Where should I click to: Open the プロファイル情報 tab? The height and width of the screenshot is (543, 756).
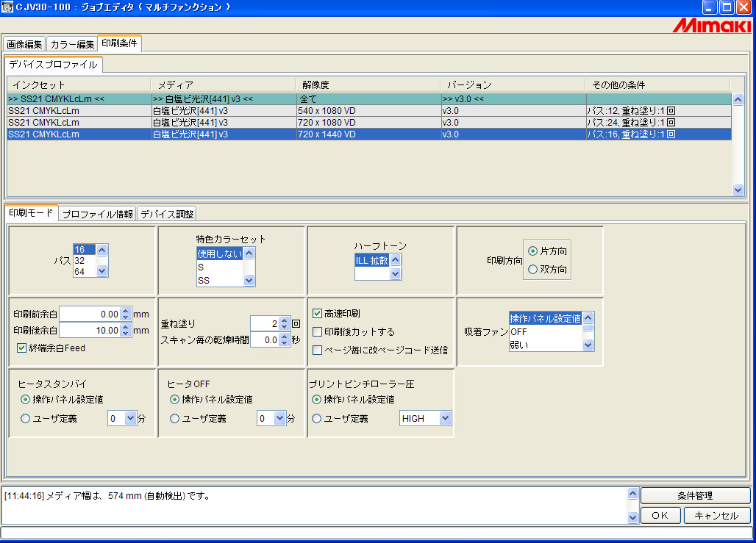97,214
